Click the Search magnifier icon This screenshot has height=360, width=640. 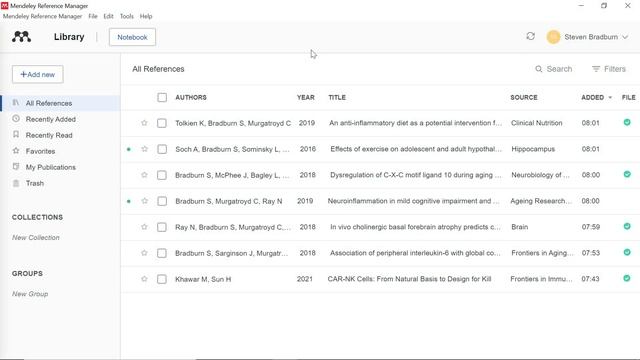point(539,69)
